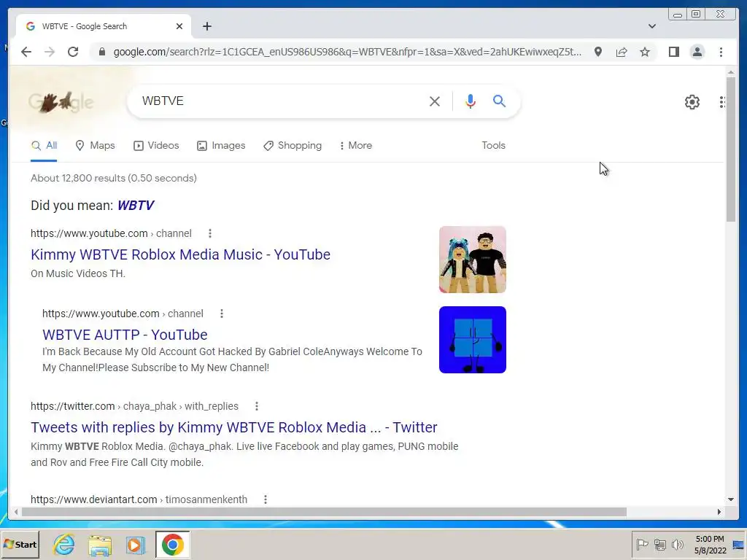Open Kimmy WBTVE Roblox Media Music result
The height and width of the screenshot is (560, 747).
click(x=181, y=254)
